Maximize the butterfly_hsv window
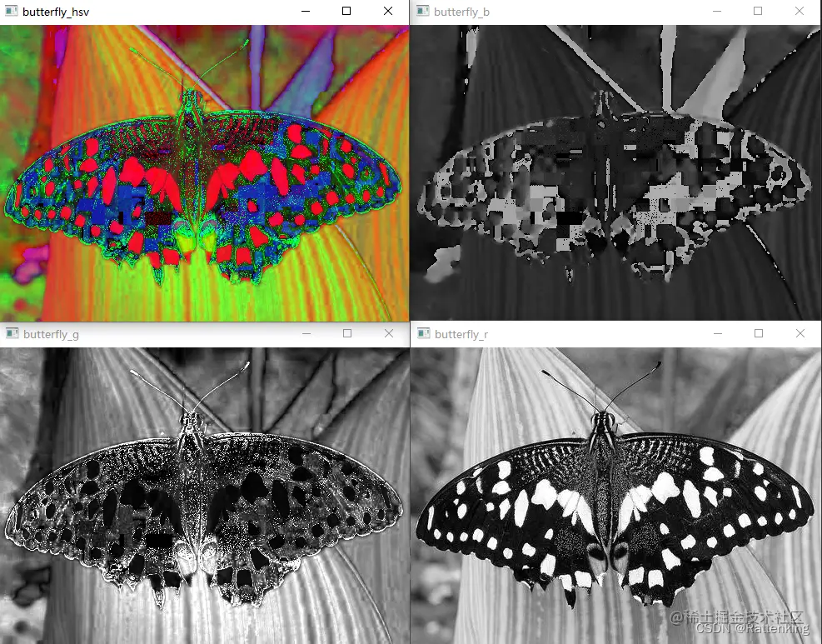This screenshot has width=822, height=644. 346,11
